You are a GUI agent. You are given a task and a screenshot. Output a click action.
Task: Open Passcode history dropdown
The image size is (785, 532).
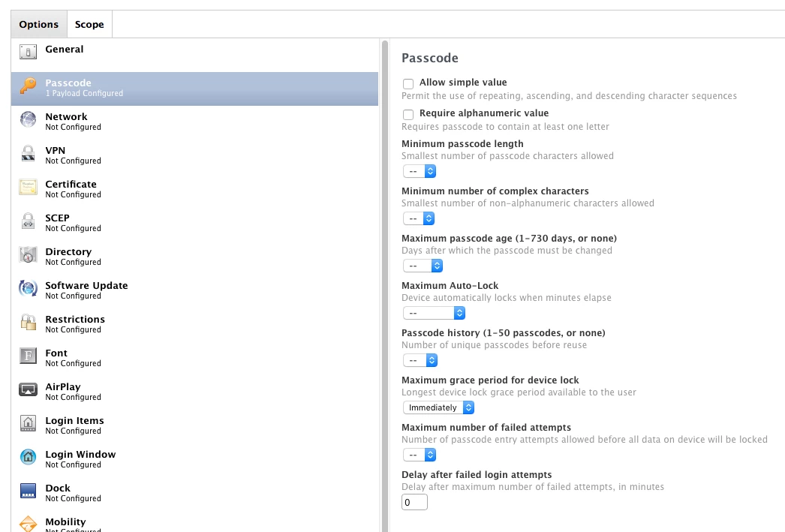[x=420, y=360]
